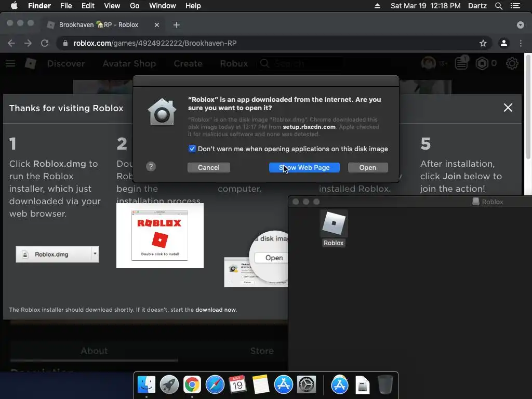This screenshot has height=399, width=532.
Task: Switch to the Store tab
Action: (262, 351)
